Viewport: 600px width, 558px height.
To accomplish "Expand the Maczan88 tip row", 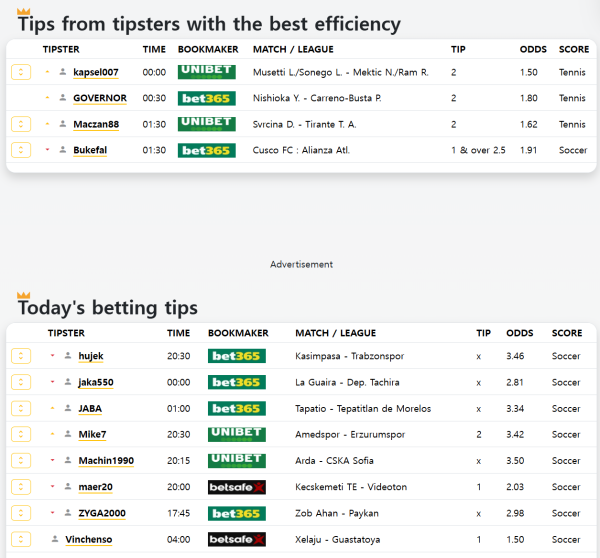I will click(21, 124).
